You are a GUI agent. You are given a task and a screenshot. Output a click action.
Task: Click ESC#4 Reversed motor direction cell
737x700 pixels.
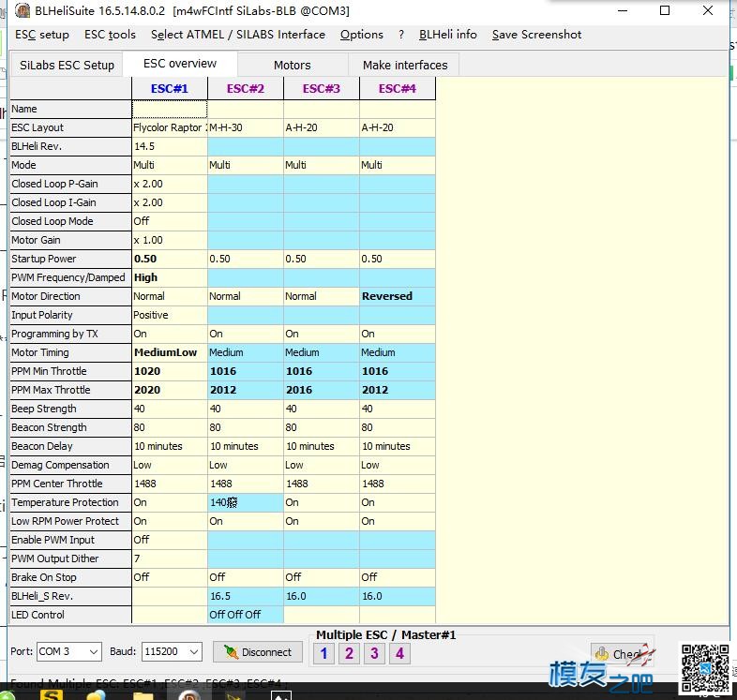pyautogui.click(x=398, y=296)
